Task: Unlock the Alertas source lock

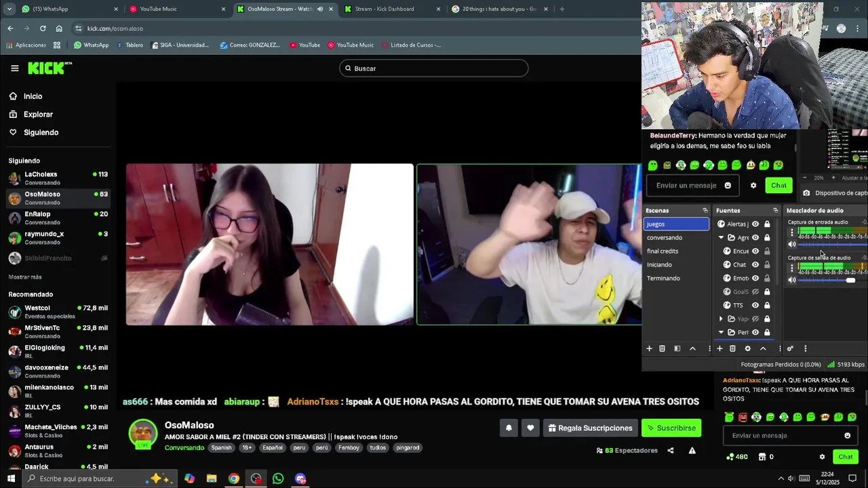Action: [x=767, y=224]
